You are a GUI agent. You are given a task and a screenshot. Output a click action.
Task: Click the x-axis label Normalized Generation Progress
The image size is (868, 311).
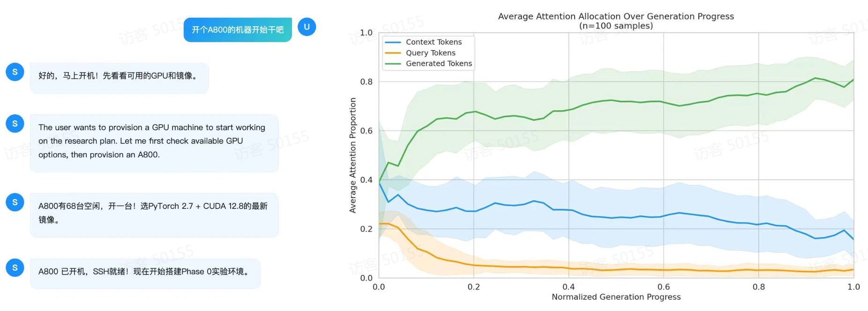click(x=616, y=297)
